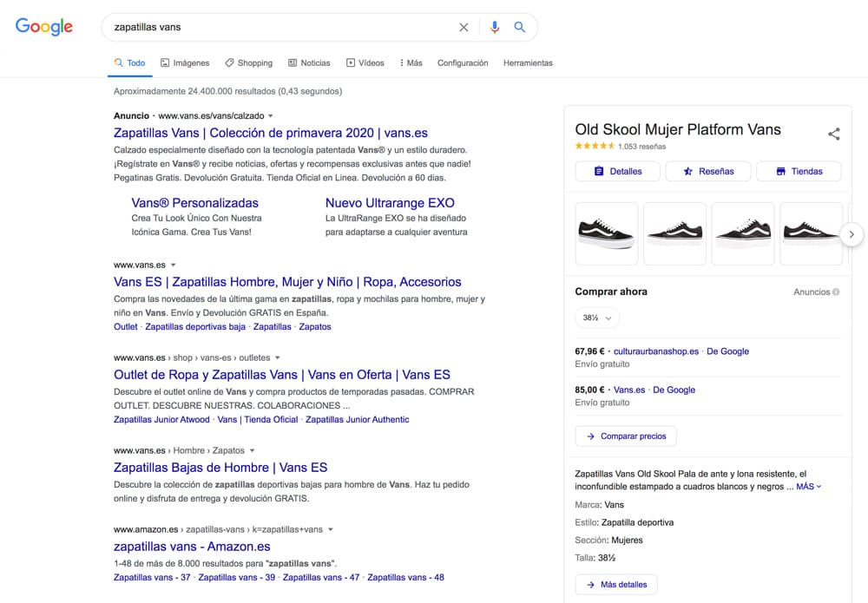This screenshot has height=603, width=868.
Task: Click the Anuncios info icon
Action: pyautogui.click(x=836, y=292)
